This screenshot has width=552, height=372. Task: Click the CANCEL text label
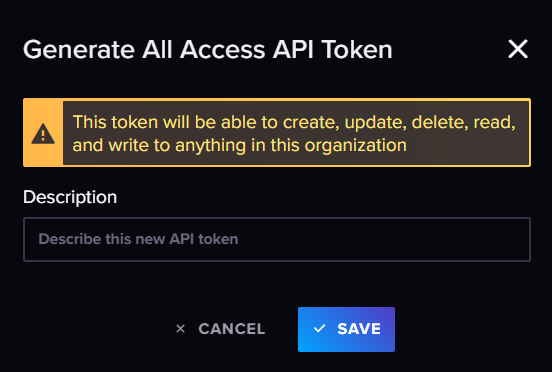point(232,329)
